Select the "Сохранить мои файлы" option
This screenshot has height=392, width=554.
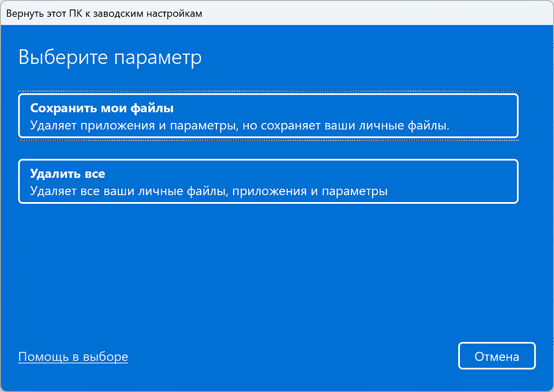click(268, 116)
